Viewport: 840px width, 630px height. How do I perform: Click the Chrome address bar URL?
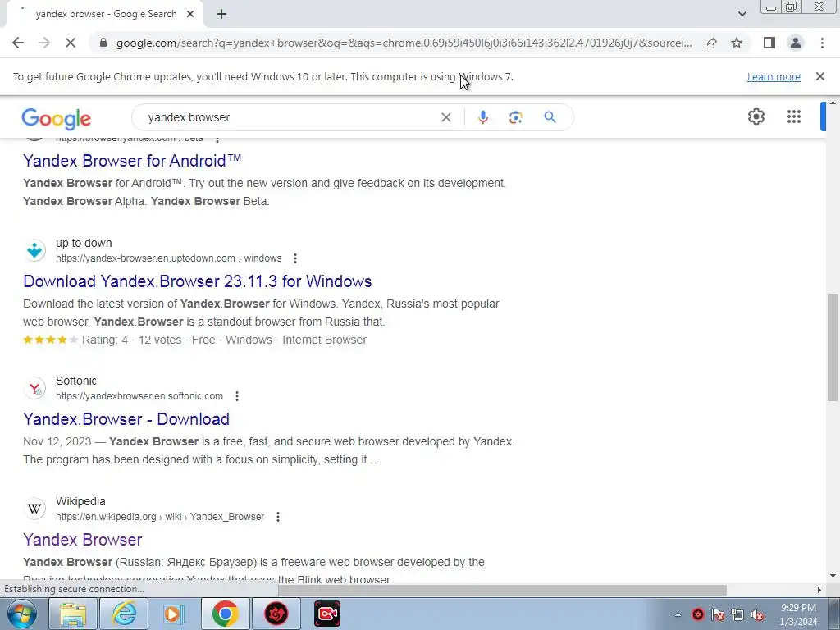coord(404,43)
